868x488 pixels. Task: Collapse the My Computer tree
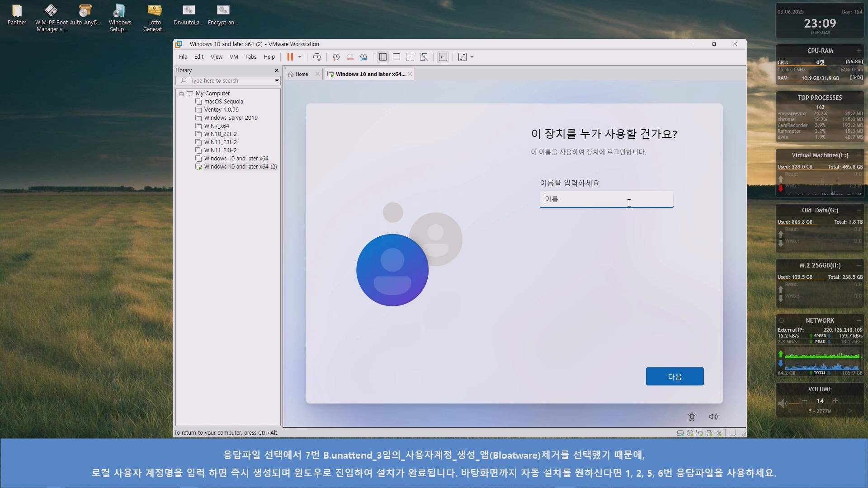point(182,94)
